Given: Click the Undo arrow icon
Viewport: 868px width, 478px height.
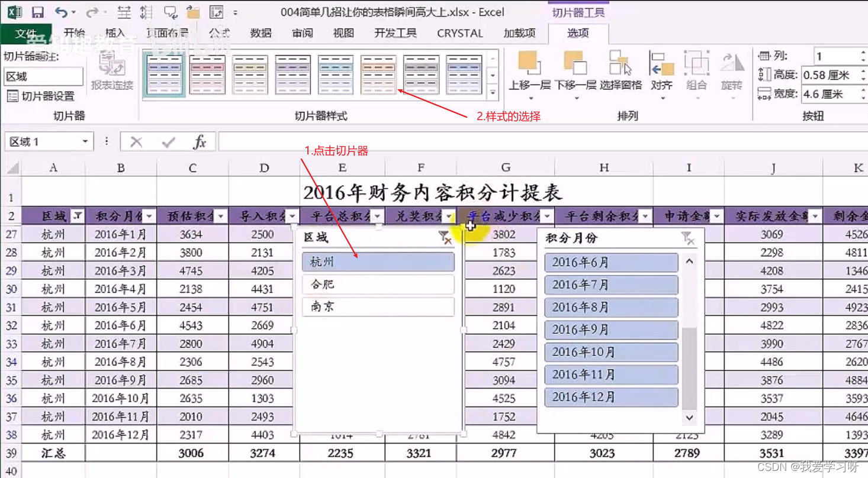Looking at the screenshot, I should coord(61,12).
